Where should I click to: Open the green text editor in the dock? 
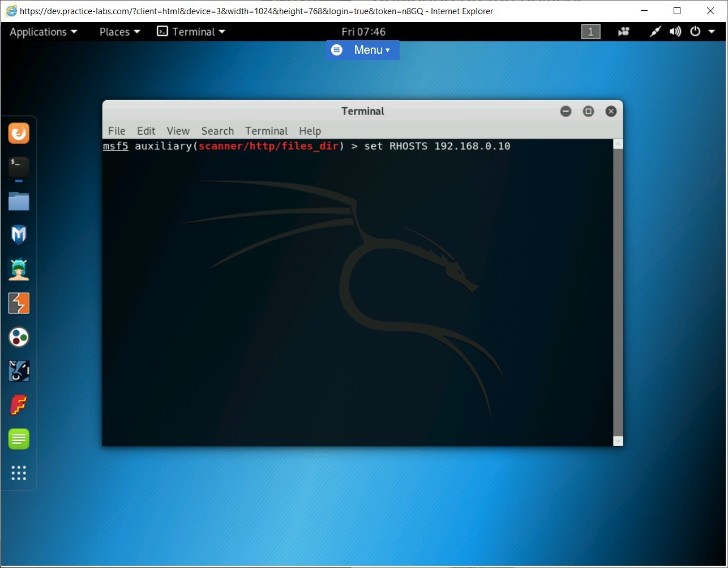19,439
